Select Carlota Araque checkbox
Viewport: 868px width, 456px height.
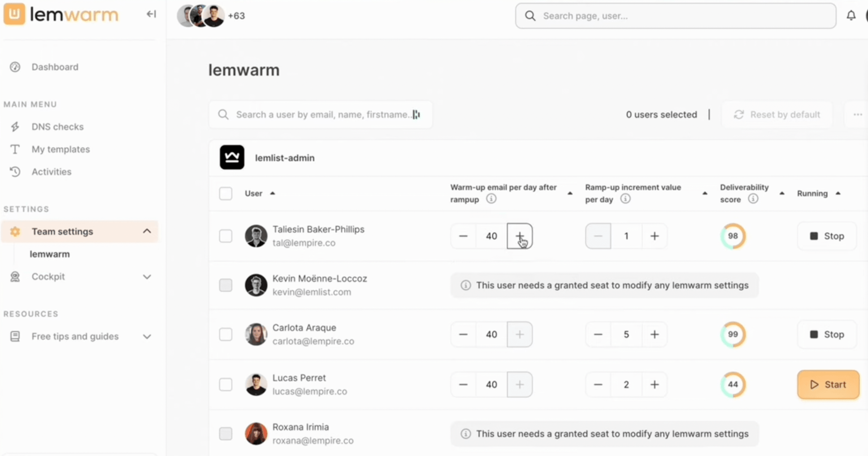pyautogui.click(x=226, y=334)
